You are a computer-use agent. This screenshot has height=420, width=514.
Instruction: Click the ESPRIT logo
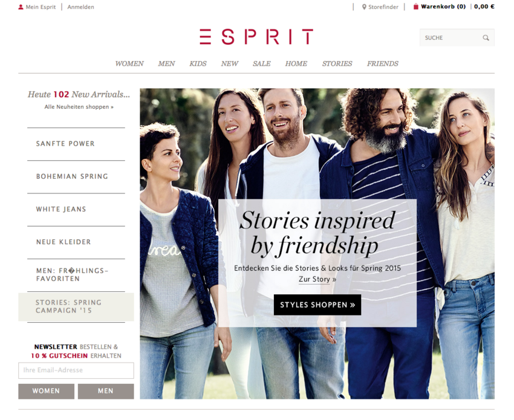point(256,37)
